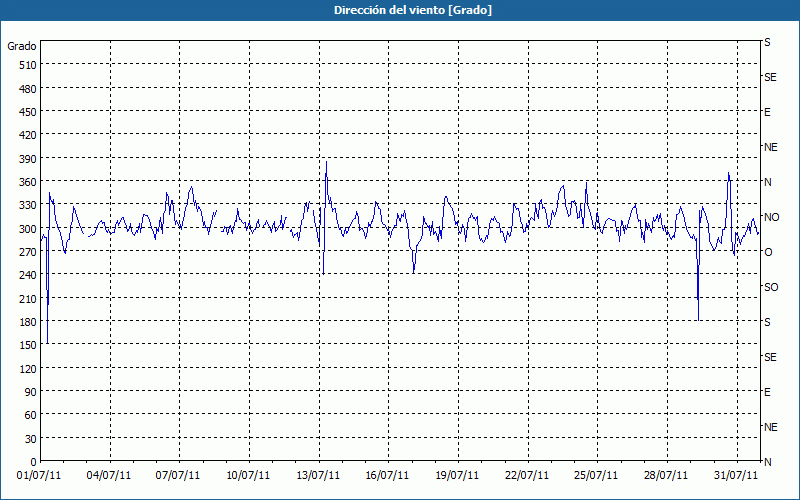Click the 10/07/11 date on x-axis
The height and width of the screenshot is (500, 800).
click(248, 476)
